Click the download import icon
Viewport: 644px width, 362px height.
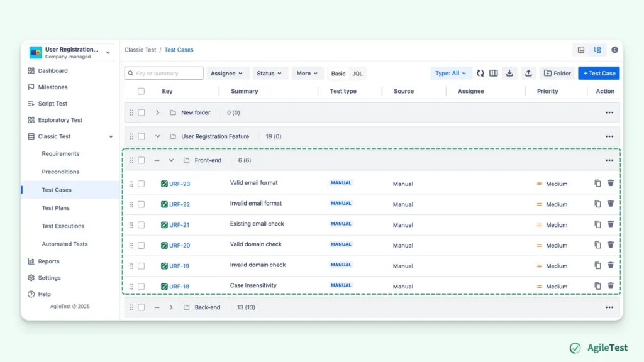pyautogui.click(x=509, y=74)
